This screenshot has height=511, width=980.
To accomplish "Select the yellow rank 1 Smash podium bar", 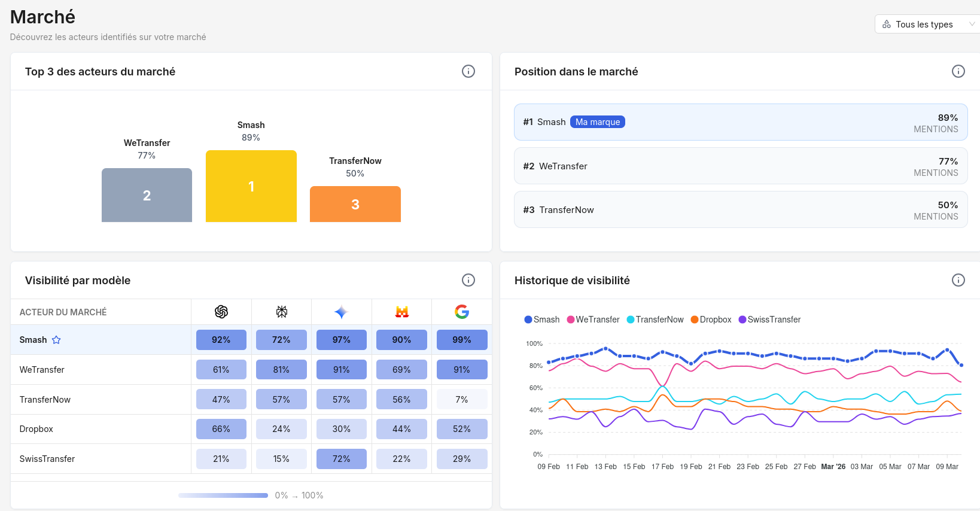I will pos(251,186).
